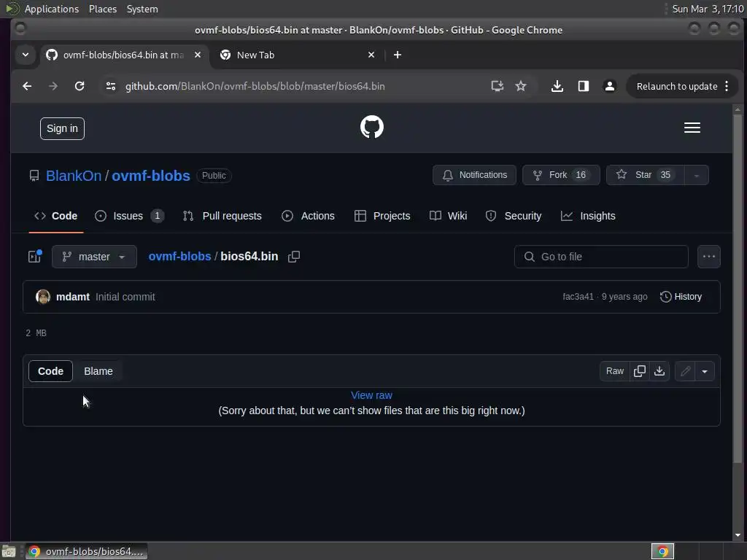The width and height of the screenshot is (747, 560).
Task: Open the ovmf-blobs repository title link
Action: 150,176
